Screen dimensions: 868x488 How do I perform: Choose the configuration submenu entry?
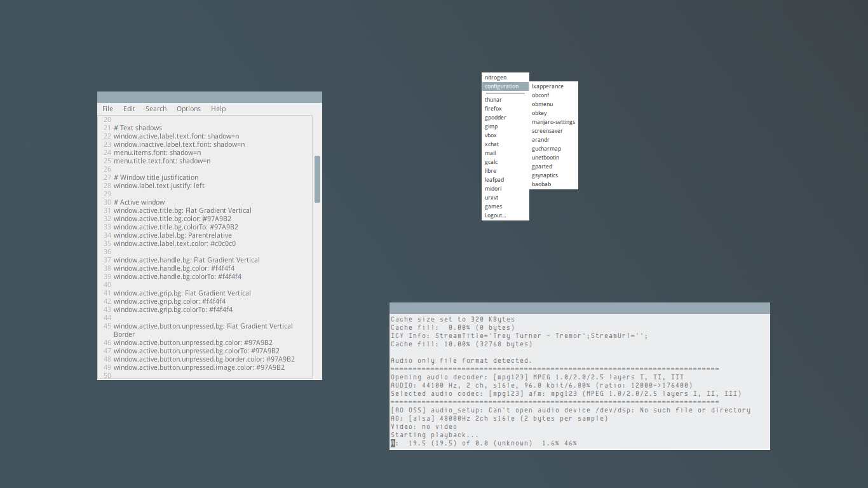point(505,86)
